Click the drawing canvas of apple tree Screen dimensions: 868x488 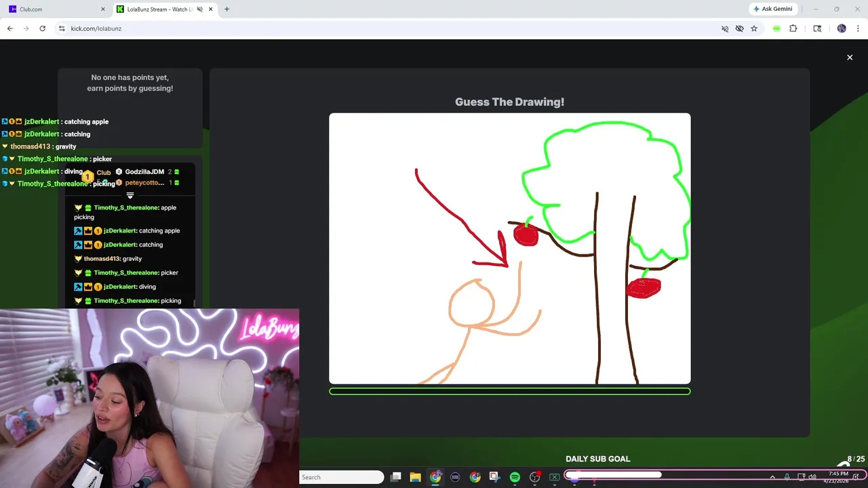click(510, 249)
